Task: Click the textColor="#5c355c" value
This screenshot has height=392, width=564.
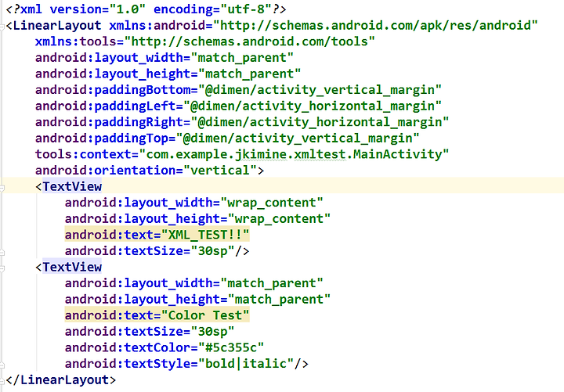Action: pyautogui.click(x=231, y=348)
